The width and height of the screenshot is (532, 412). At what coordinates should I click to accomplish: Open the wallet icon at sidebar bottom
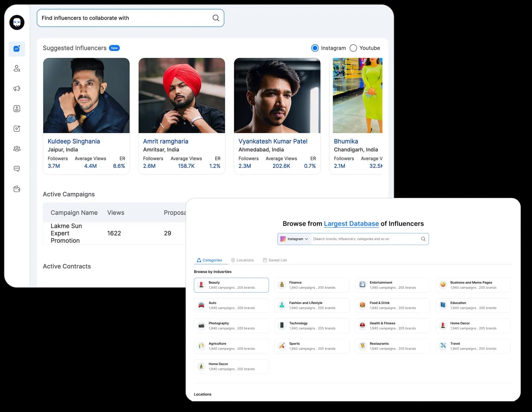[x=17, y=189]
